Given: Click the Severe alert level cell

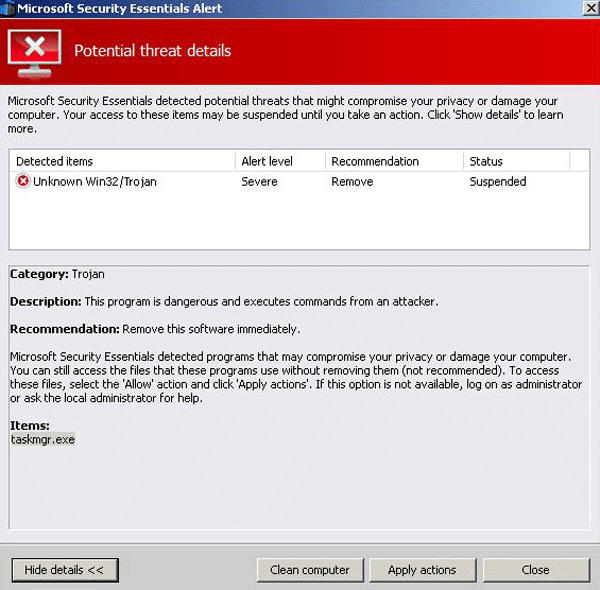Looking at the screenshot, I should click(259, 182).
